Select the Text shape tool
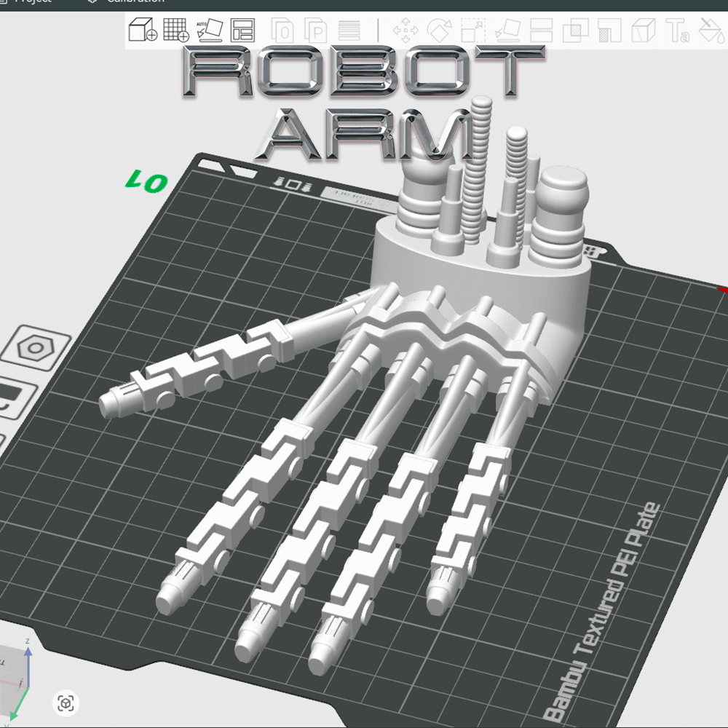This screenshot has height=728, width=728. [677, 31]
